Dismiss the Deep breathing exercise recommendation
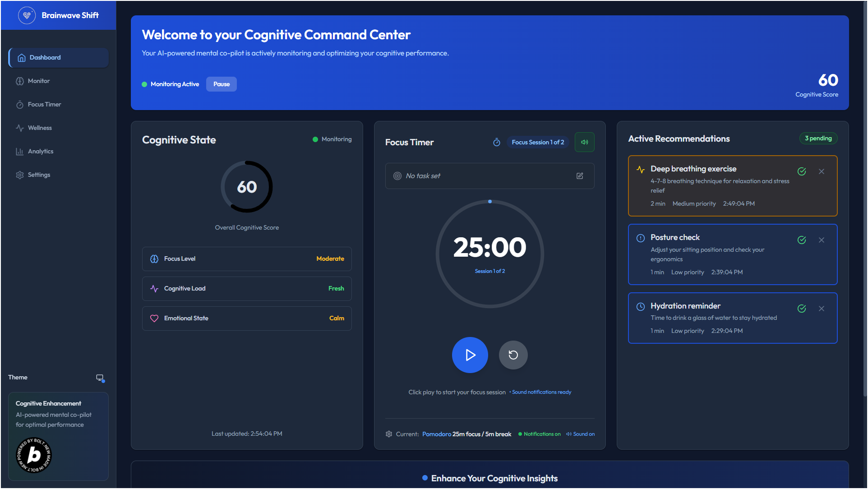 822,171
